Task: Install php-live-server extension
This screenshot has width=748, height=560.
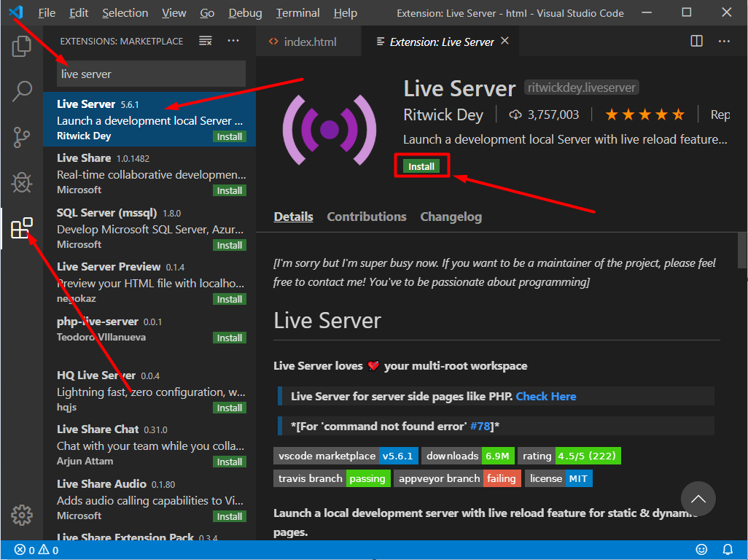Action: click(230, 338)
